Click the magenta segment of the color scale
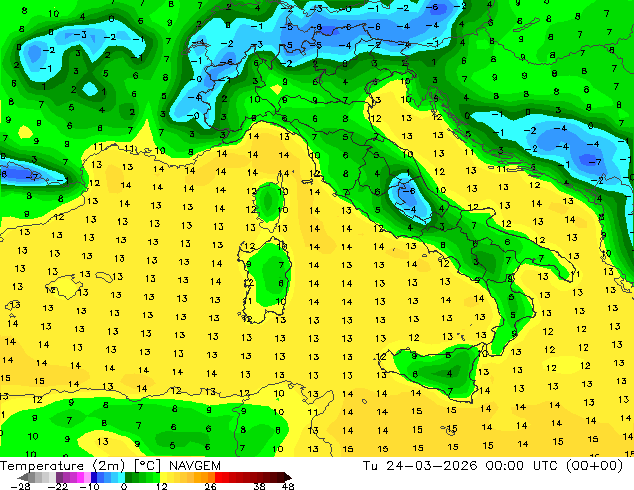 click(80, 477)
